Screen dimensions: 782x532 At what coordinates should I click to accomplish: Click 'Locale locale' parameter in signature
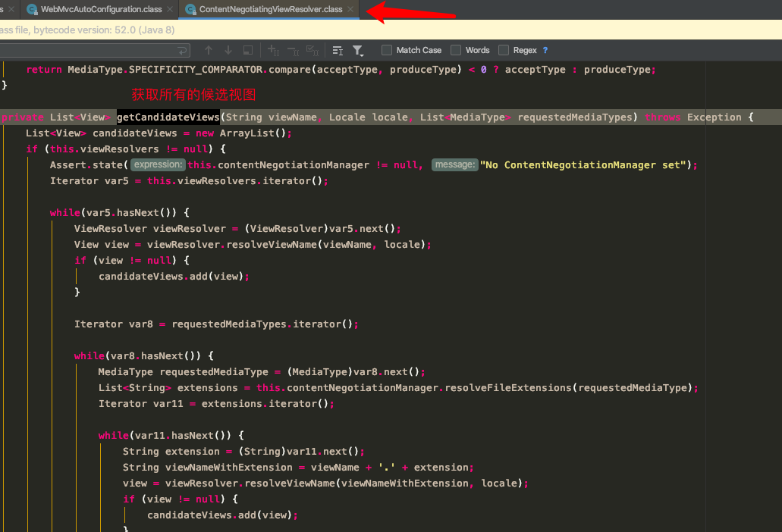point(369,117)
